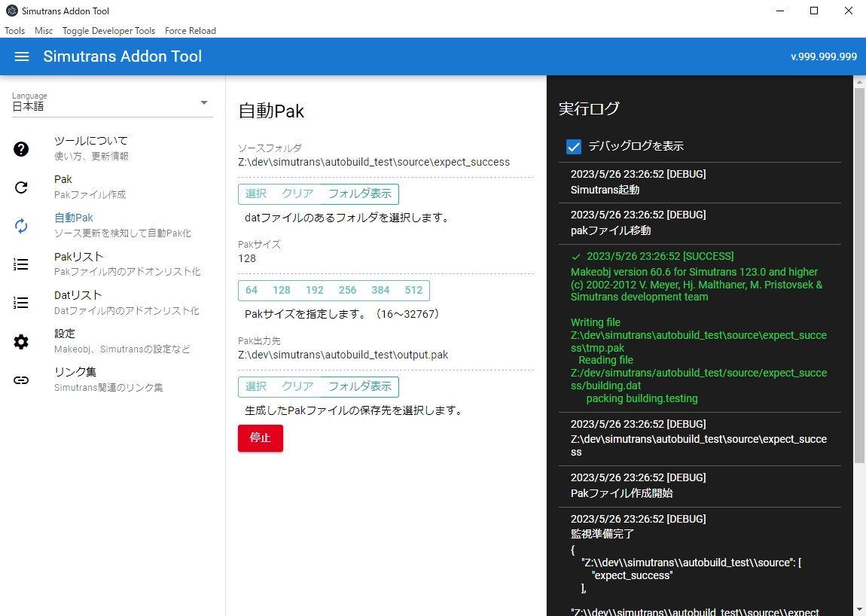Screen dimensions: 866x616
Task: Choose the 64 Pak size preset
Action: coord(252,291)
